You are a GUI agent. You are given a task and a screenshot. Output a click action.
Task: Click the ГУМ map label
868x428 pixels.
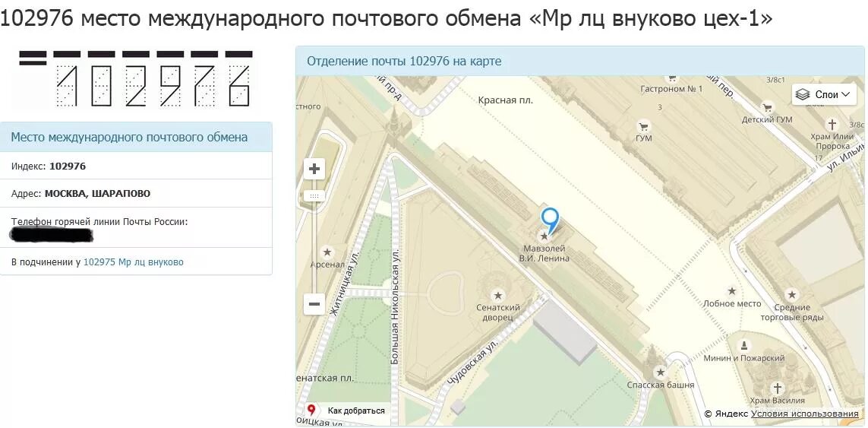coord(645,138)
